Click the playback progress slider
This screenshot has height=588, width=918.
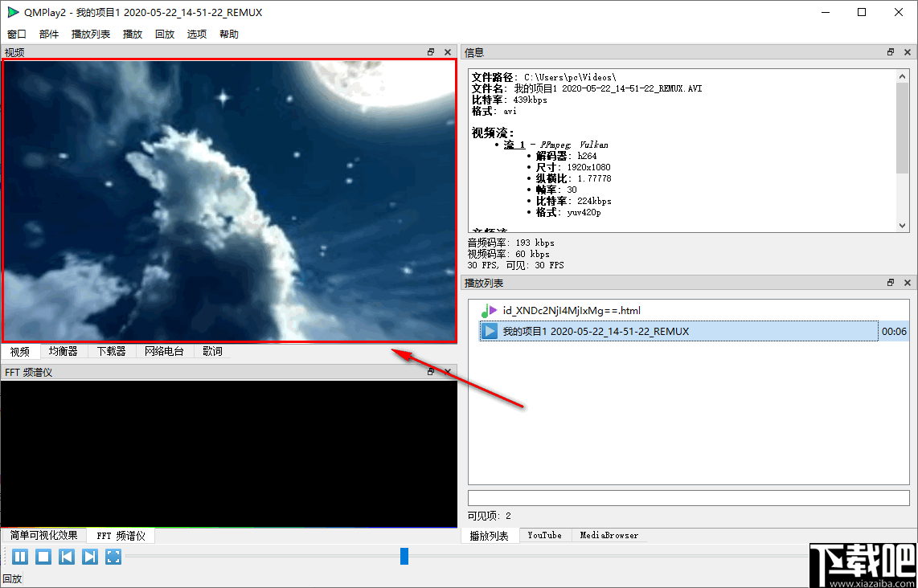click(403, 556)
